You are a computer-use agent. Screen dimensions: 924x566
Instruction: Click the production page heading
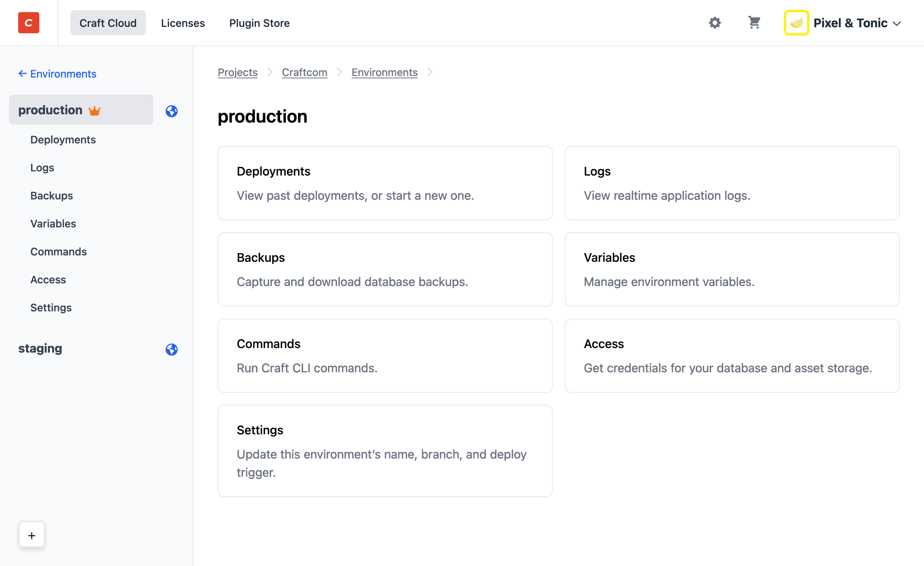pos(262,117)
